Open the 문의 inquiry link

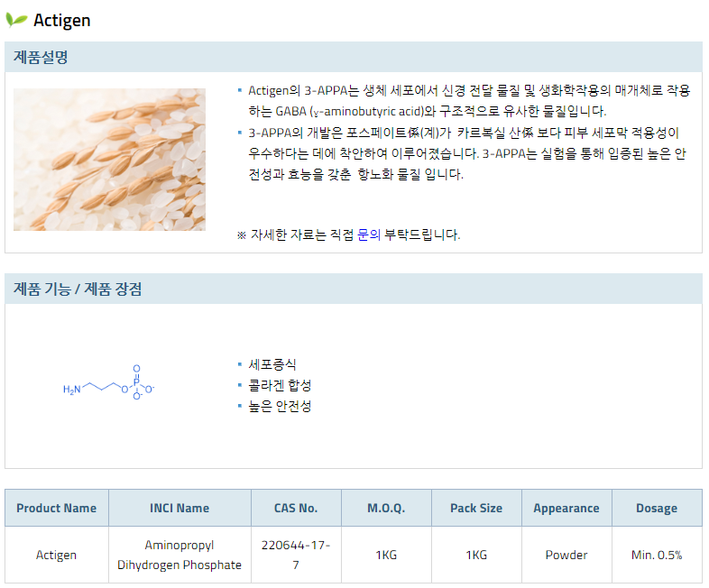coord(369,235)
